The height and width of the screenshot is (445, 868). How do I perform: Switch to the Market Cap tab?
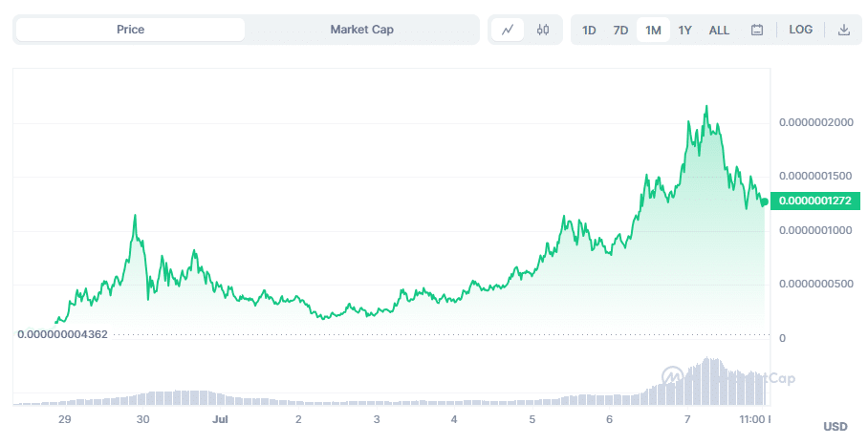[x=362, y=30]
